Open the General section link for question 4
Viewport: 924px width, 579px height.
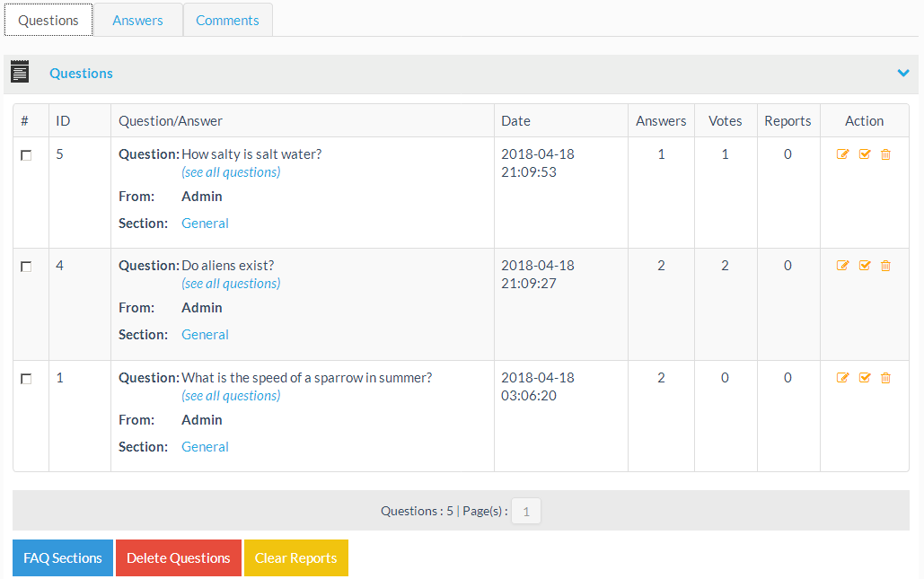(x=205, y=335)
